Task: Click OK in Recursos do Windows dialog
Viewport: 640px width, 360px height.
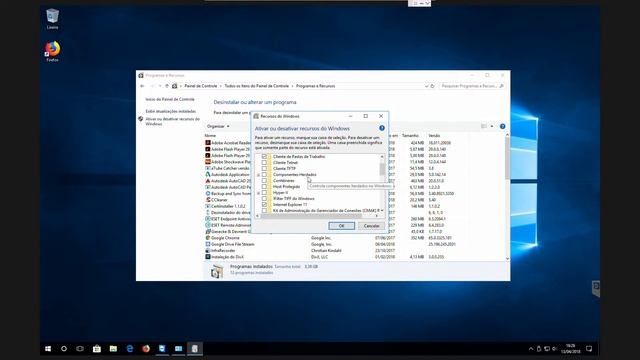Action: [x=342, y=226]
